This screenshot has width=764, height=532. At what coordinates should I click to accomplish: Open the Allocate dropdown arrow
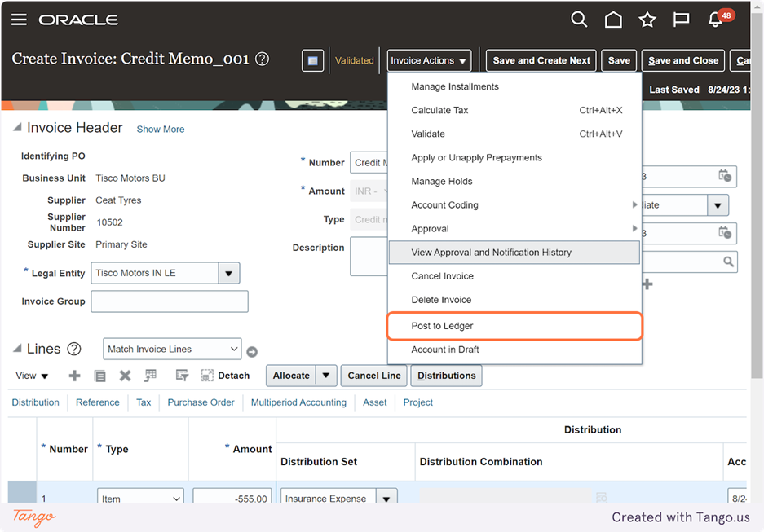coord(326,376)
